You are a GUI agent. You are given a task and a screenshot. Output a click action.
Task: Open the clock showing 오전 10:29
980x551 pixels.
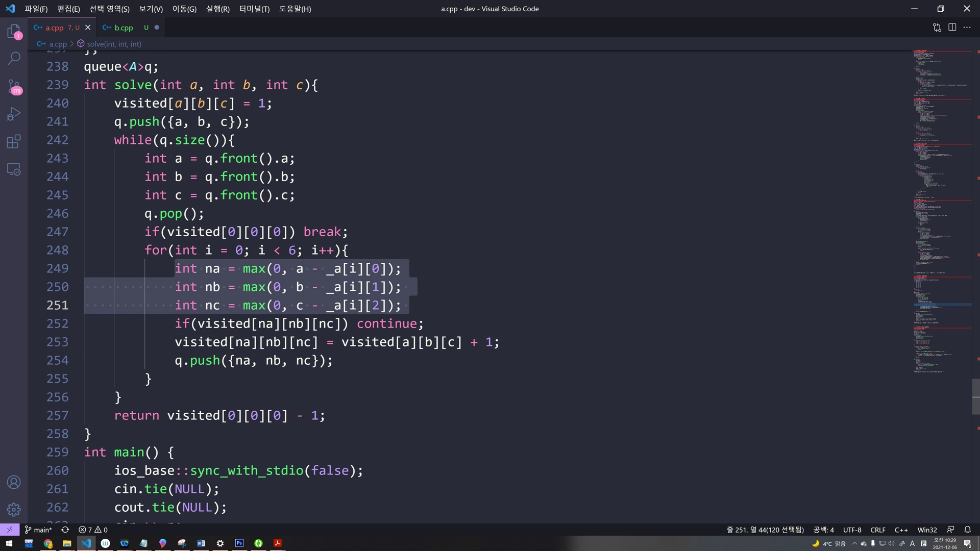945,543
